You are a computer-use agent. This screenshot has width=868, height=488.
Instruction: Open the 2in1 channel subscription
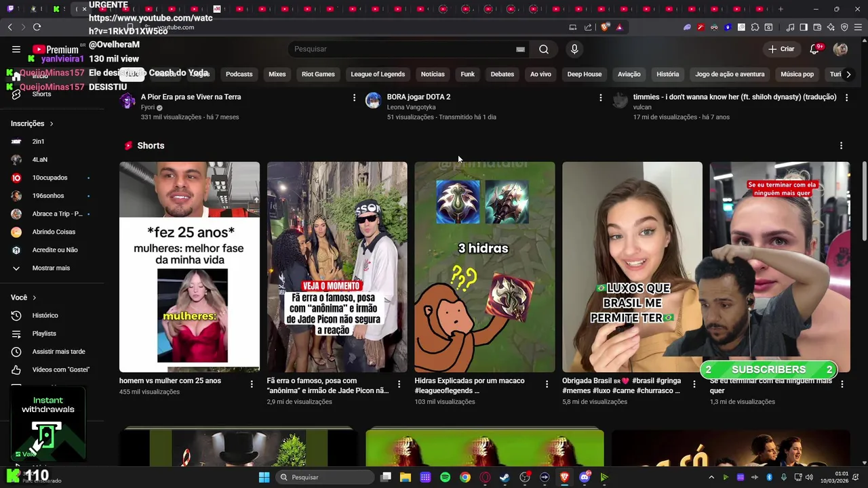(51, 142)
